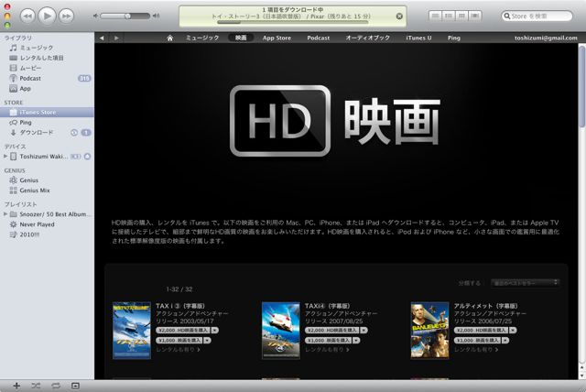This screenshot has width=586, height=392.
Task: Skip to the next track
Action: click(67, 16)
